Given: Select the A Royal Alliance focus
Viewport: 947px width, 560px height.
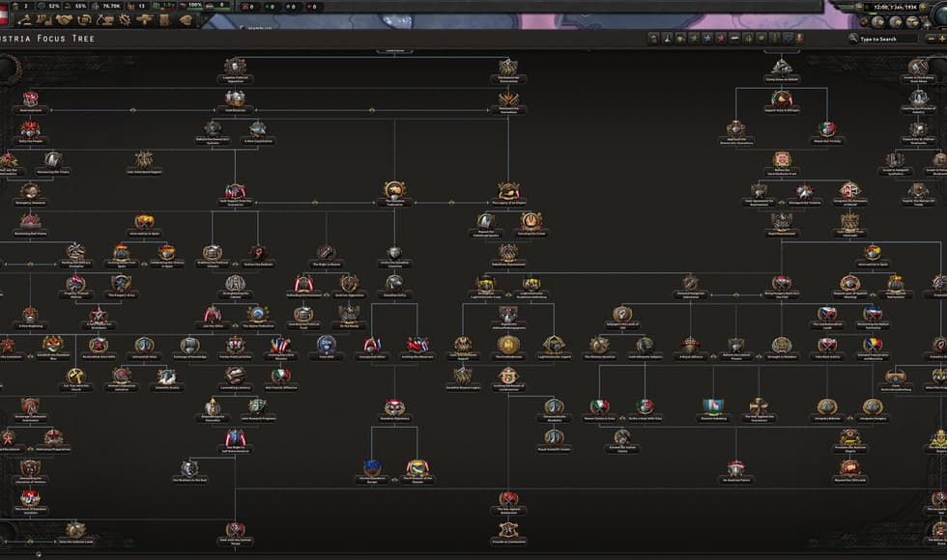Looking at the screenshot, I should click(x=690, y=349).
